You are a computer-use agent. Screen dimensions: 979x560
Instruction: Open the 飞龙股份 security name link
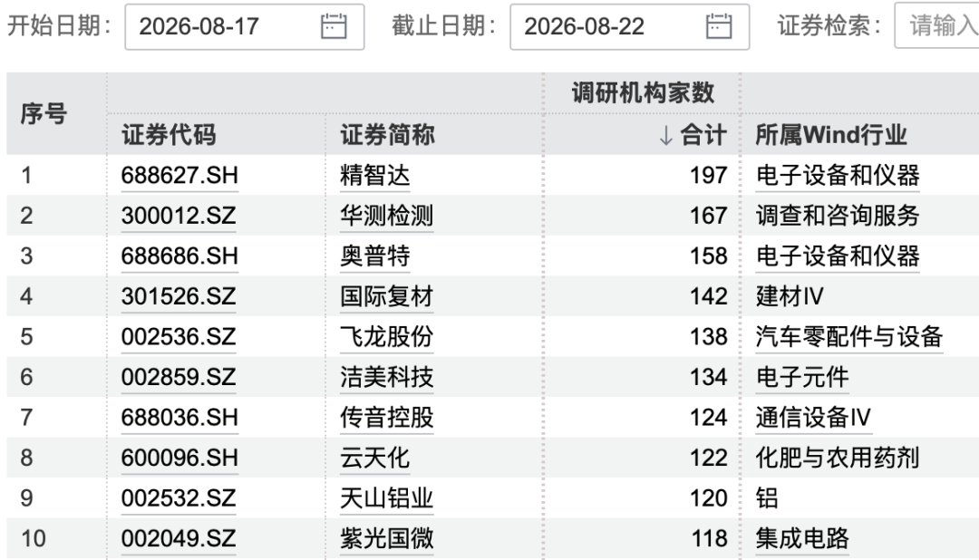pos(386,337)
